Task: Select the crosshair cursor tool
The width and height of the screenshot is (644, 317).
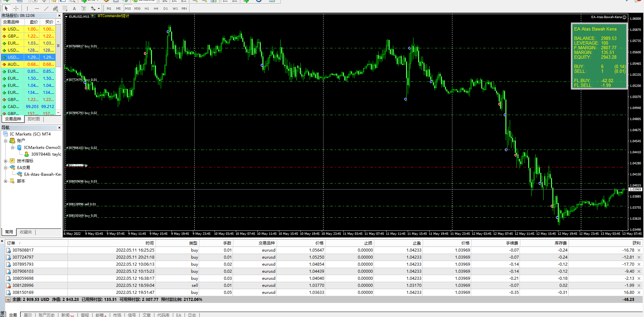Action: click(16, 8)
